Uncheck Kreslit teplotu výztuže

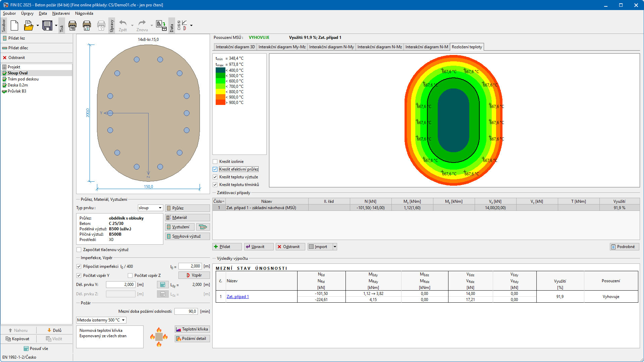tap(215, 177)
